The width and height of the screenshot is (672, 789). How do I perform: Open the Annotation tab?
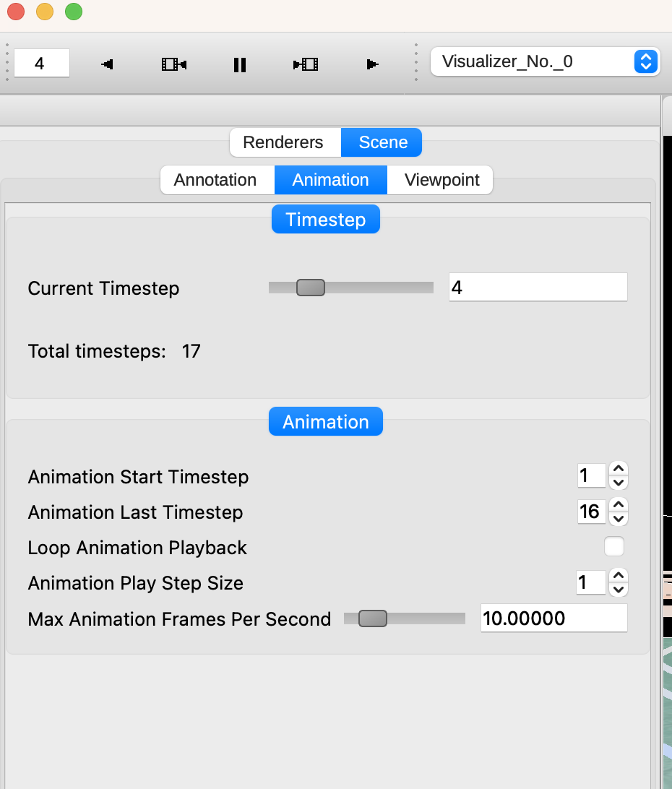(215, 180)
